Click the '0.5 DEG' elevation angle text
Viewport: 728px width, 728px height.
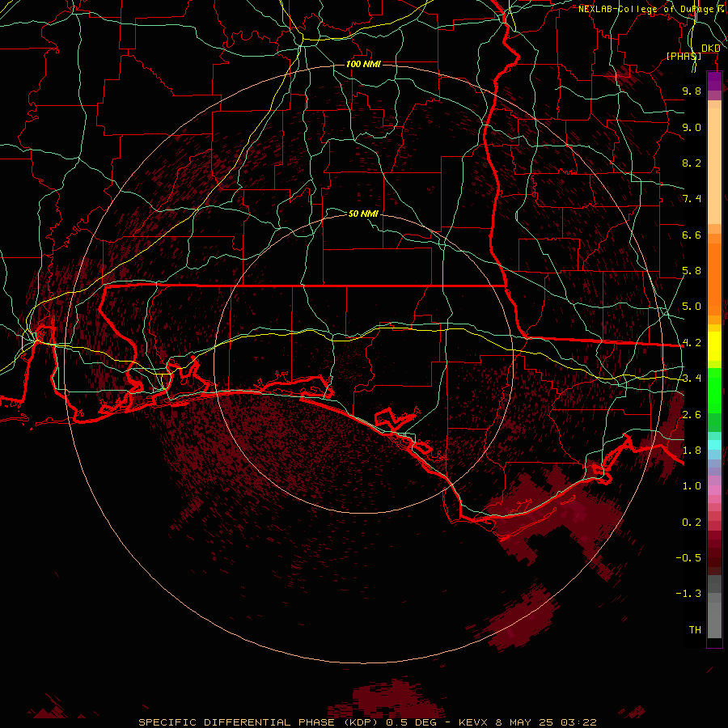click(412, 722)
